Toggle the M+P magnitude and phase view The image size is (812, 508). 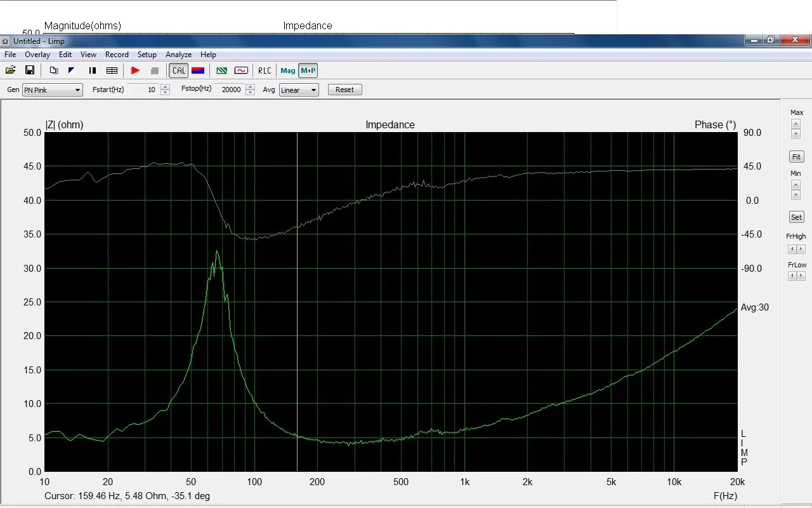(x=308, y=70)
